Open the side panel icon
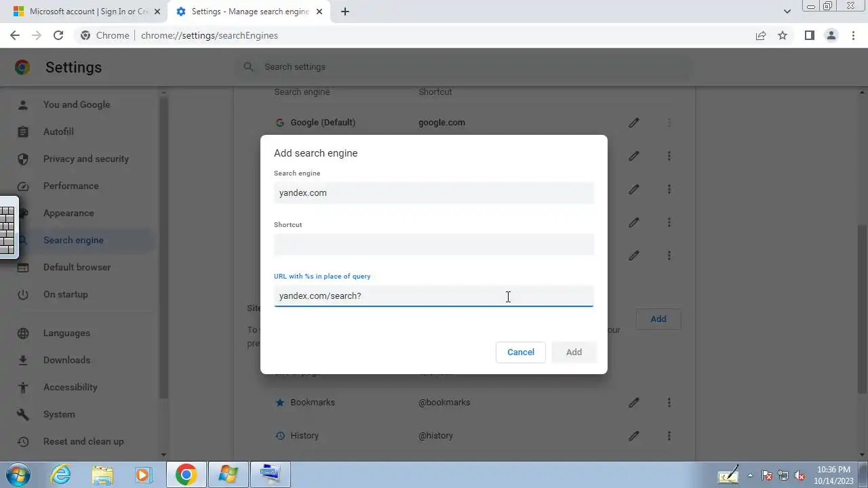The width and height of the screenshot is (868, 488). [809, 35]
